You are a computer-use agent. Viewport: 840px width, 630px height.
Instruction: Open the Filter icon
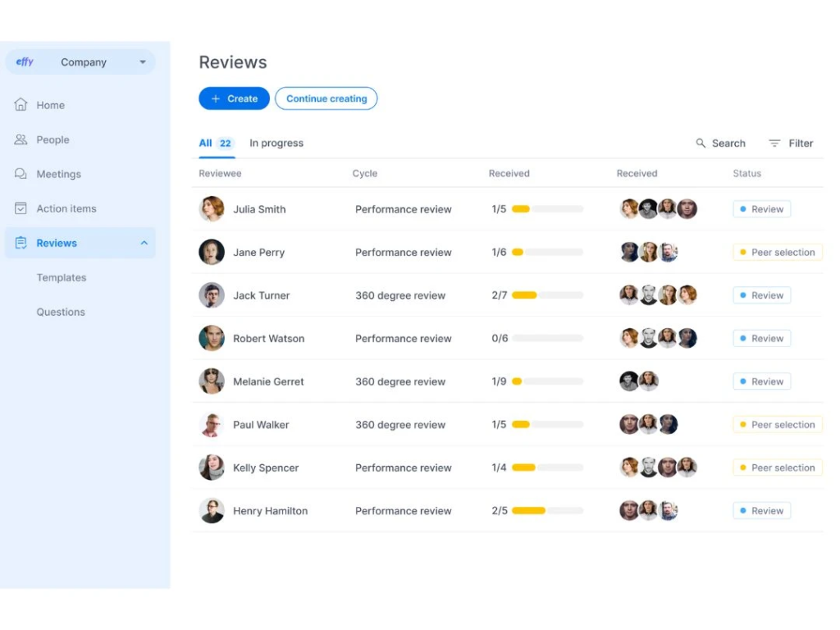coord(774,143)
